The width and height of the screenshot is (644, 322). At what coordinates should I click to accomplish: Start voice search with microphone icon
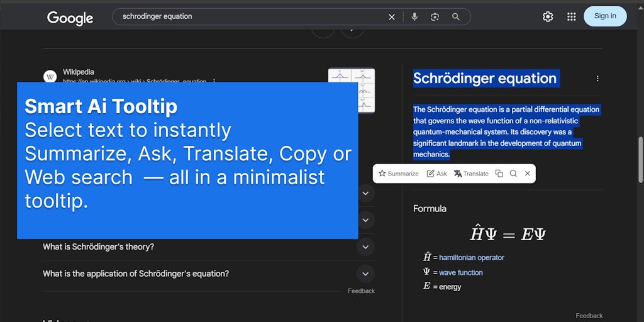tap(414, 17)
